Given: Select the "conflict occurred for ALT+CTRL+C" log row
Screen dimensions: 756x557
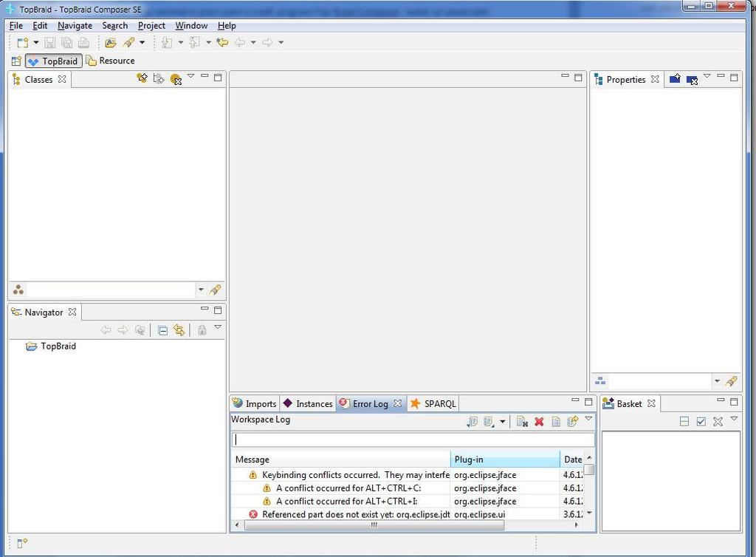Looking at the screenshot, I should (x=407, y=488).
